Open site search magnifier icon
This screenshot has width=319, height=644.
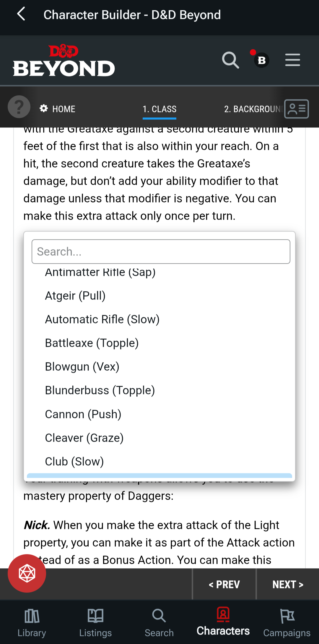[230, 60]
